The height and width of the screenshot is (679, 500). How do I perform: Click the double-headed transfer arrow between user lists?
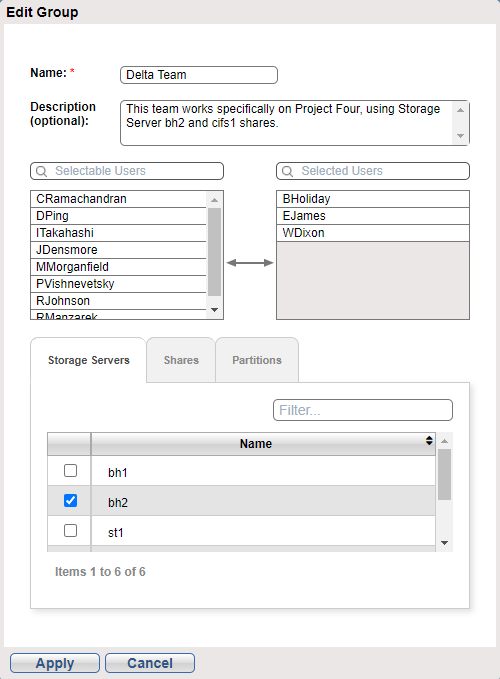point(250,262)
